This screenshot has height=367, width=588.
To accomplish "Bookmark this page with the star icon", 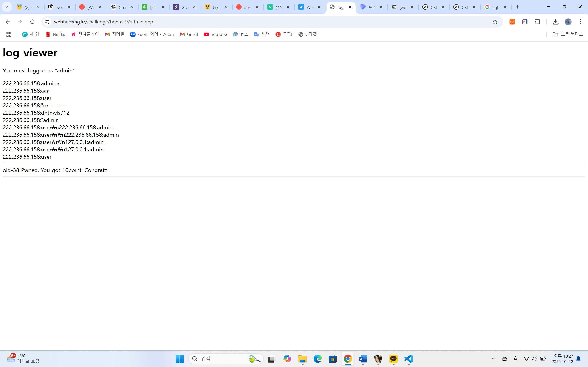I will coord(495,22).
